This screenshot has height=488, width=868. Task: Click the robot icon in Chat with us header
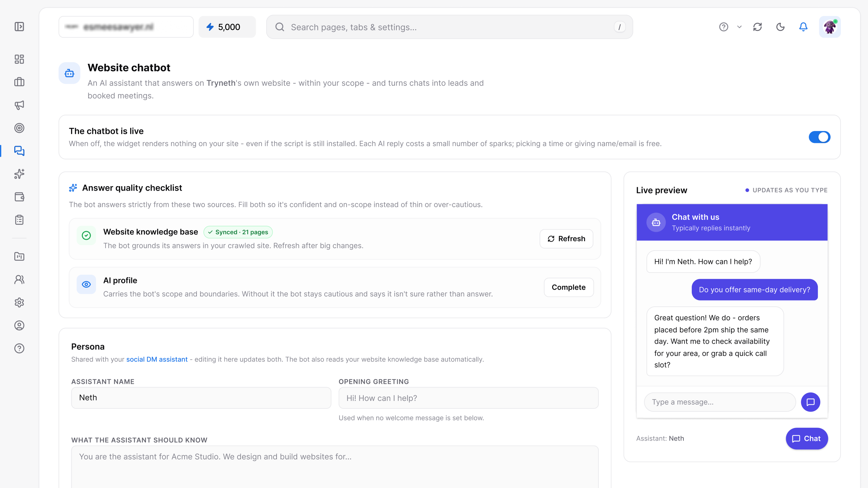click(x=656, y=222)
